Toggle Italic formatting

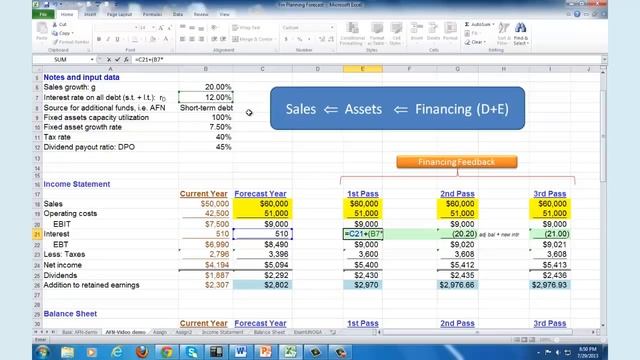click(x=108, y=39)
